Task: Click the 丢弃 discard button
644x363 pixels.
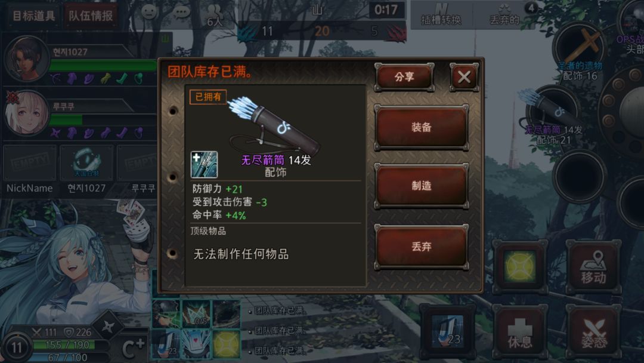Action: (422, 247)
